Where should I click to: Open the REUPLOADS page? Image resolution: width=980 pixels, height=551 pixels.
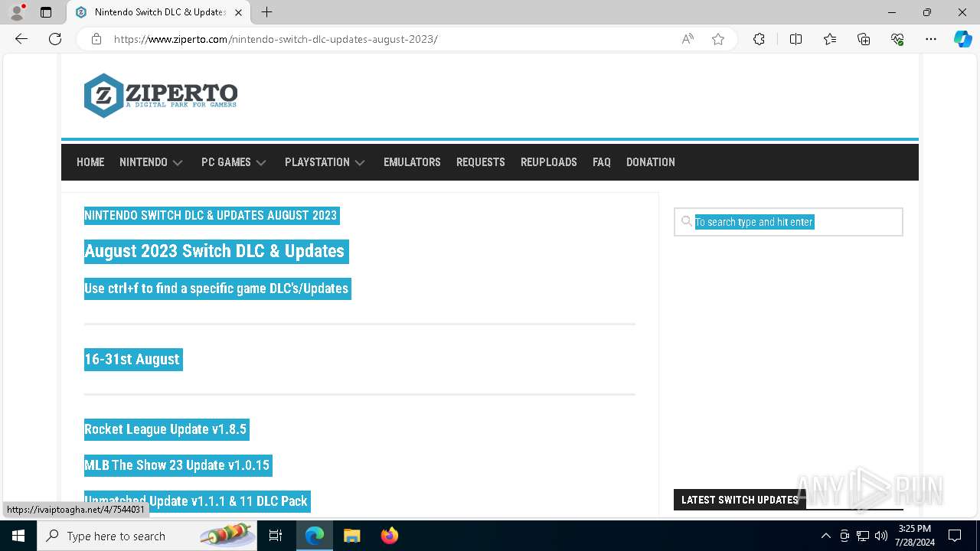[x=549, y=162]
